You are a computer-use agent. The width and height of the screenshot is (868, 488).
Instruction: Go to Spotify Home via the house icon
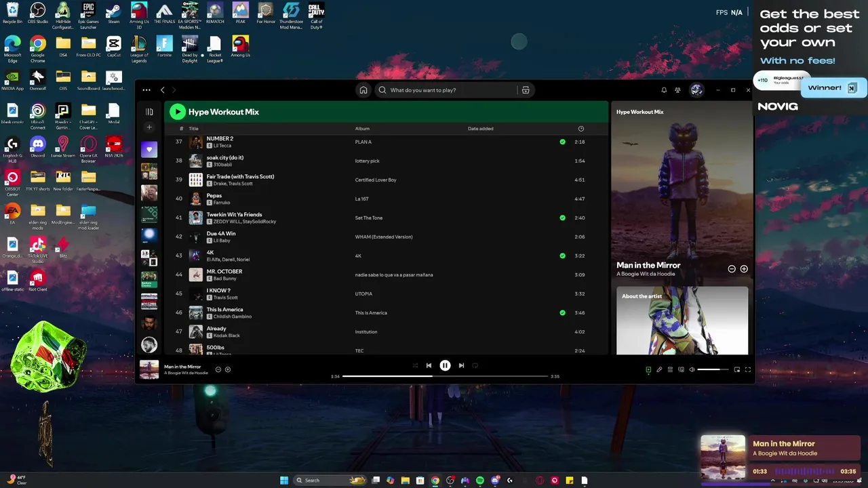[363, 90]
